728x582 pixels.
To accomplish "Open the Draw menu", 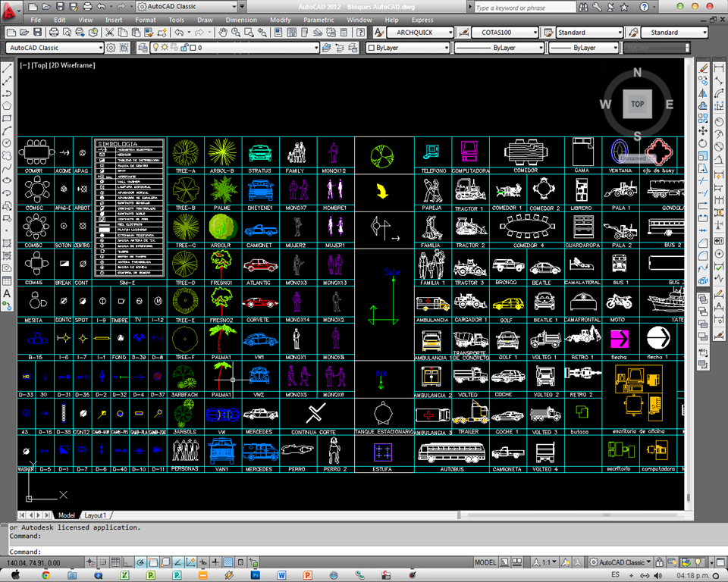I will tap(205, 20).
